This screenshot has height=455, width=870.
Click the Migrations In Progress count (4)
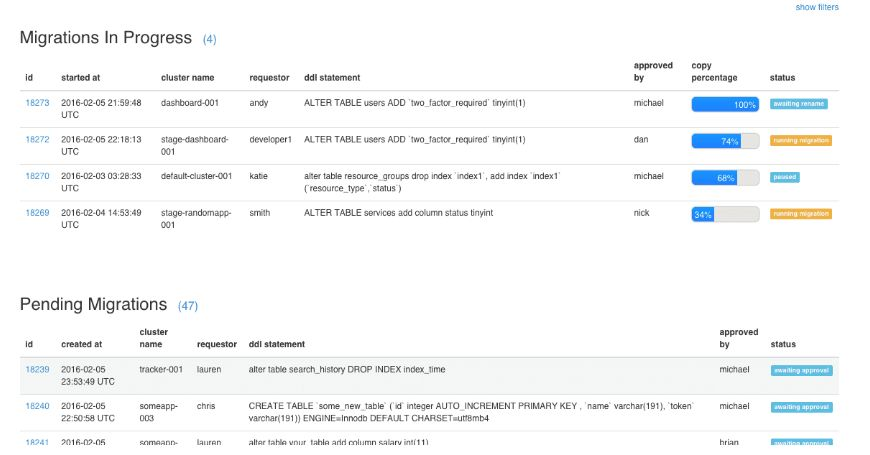pos(209,39)
